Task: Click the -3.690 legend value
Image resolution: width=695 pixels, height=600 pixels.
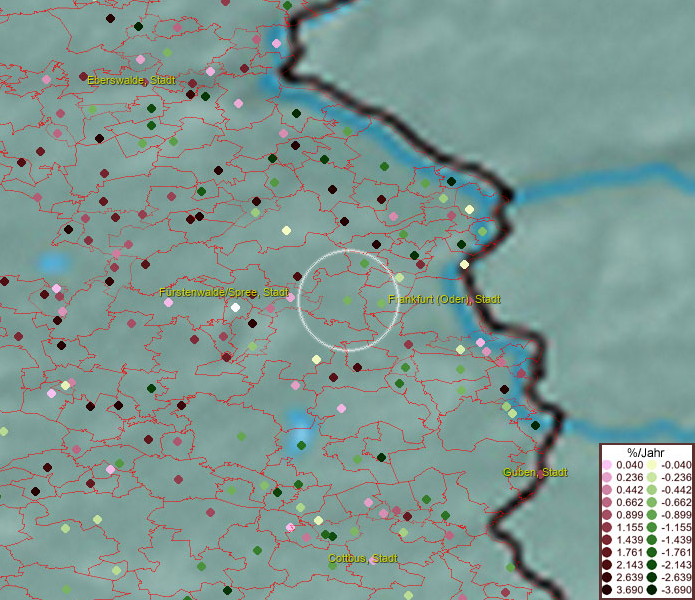Action: (x=676, y=590)
